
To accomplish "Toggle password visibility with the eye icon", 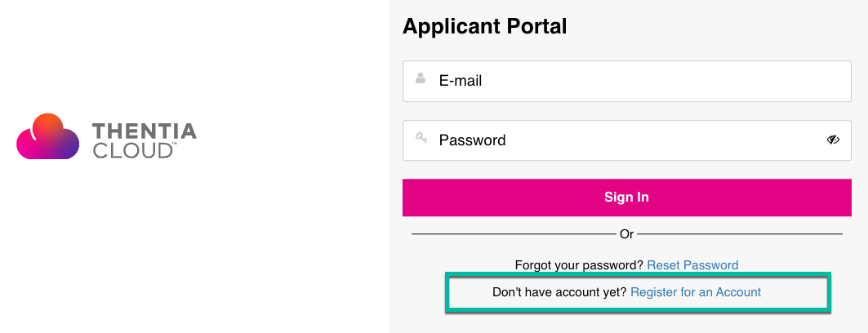I will tap(833, 140).
